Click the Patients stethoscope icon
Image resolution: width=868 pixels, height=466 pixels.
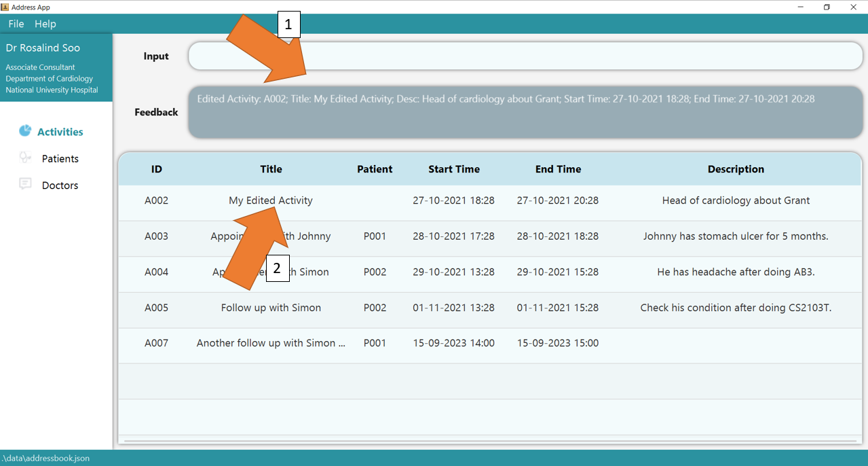(x=25, y=158)
